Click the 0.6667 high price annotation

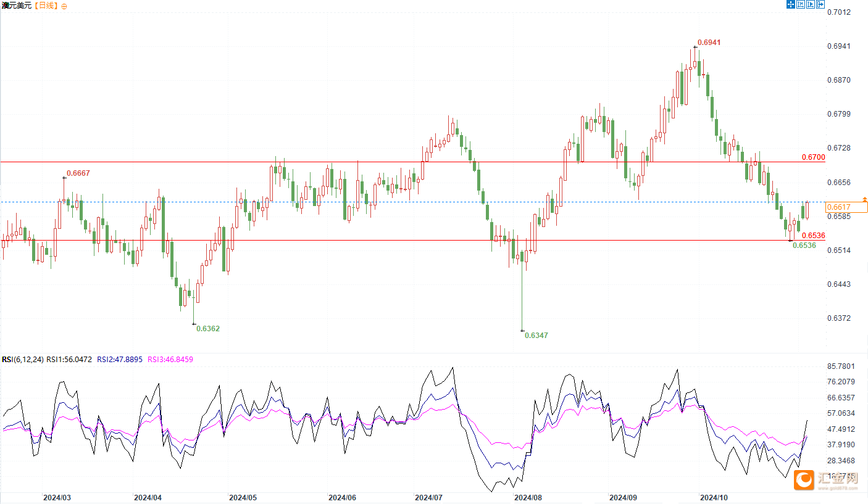78,173
